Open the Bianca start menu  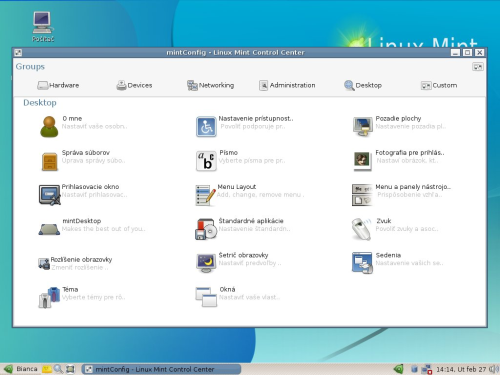click(21, 369)
